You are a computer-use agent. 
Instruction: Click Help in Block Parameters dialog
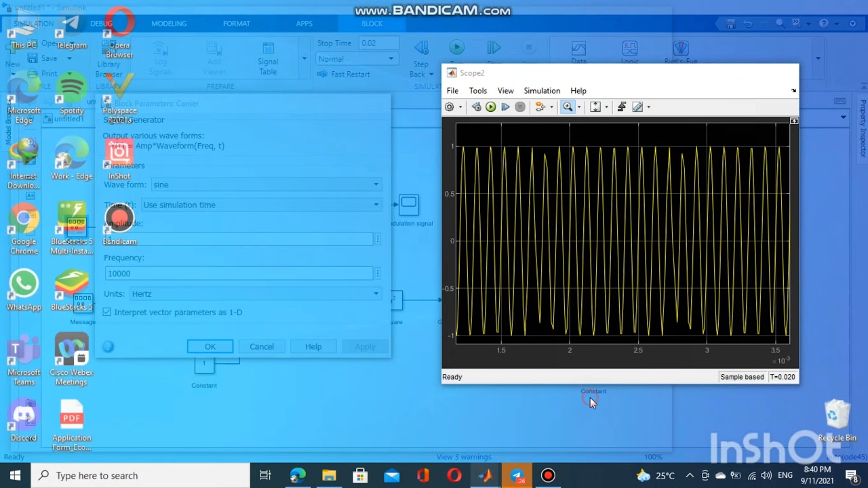click(313, 346)
